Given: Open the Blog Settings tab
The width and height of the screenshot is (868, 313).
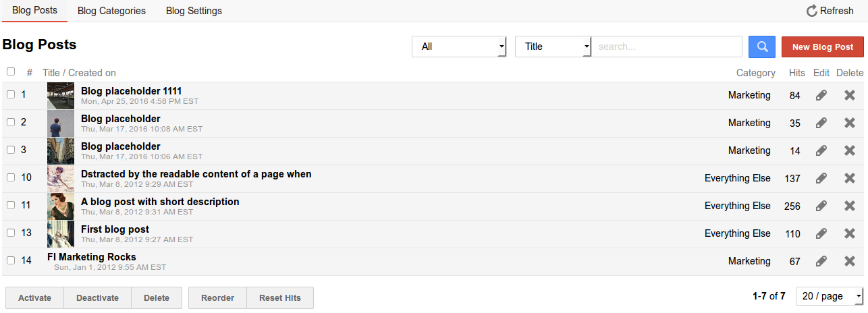Looking at the screenshot, I should pyautogui.click(x=194, y=11).
